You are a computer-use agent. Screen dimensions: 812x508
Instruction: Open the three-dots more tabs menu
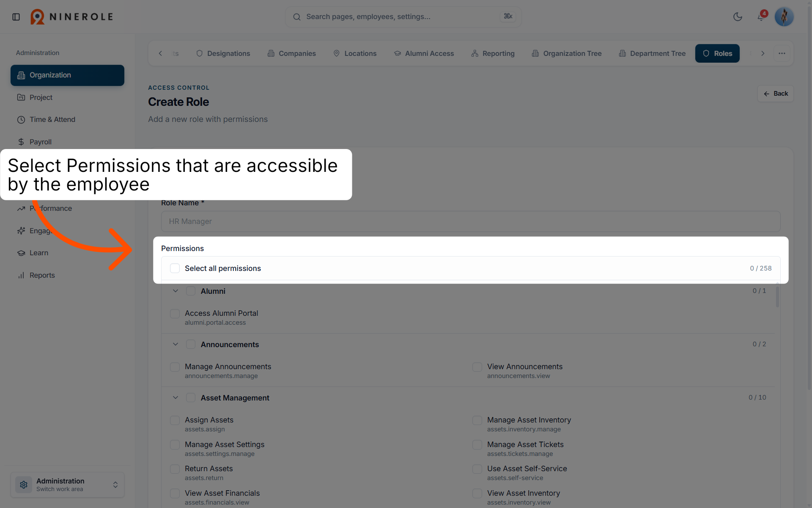pos(782,53)
